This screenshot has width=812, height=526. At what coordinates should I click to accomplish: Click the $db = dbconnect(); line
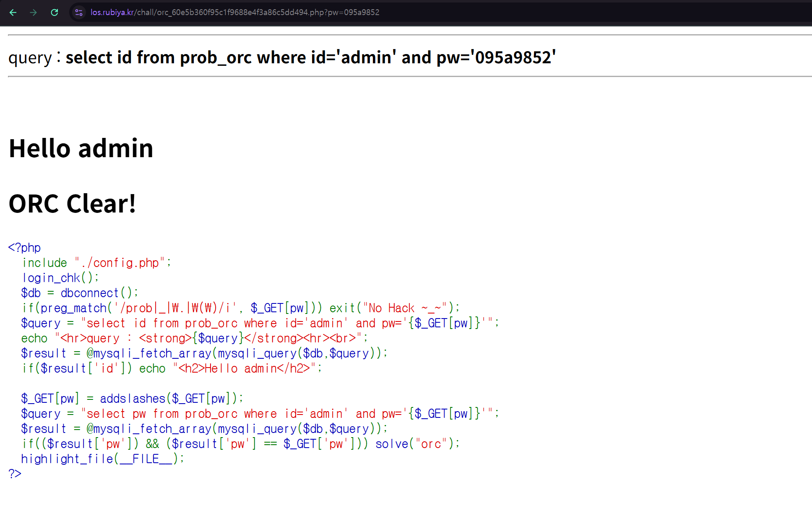[79, 293]
